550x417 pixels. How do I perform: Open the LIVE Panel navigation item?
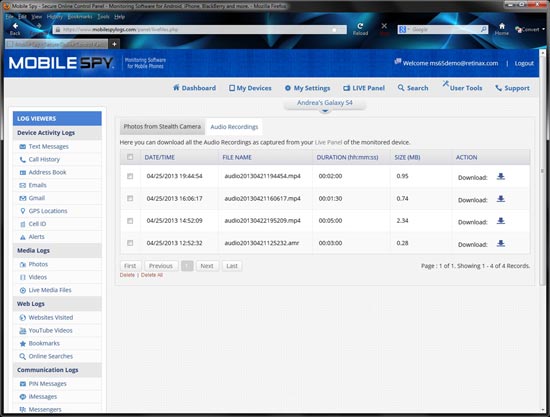tap(364, 88)
